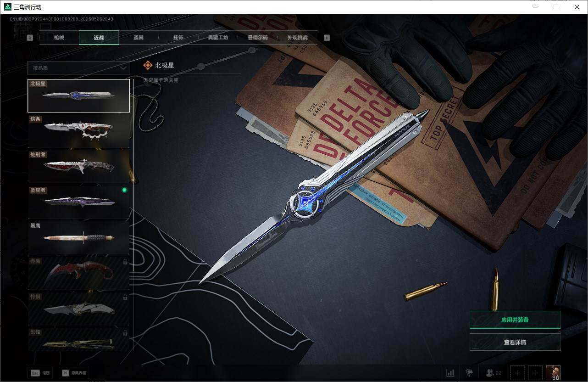Select the 黑鹰 knife skin

78,237
